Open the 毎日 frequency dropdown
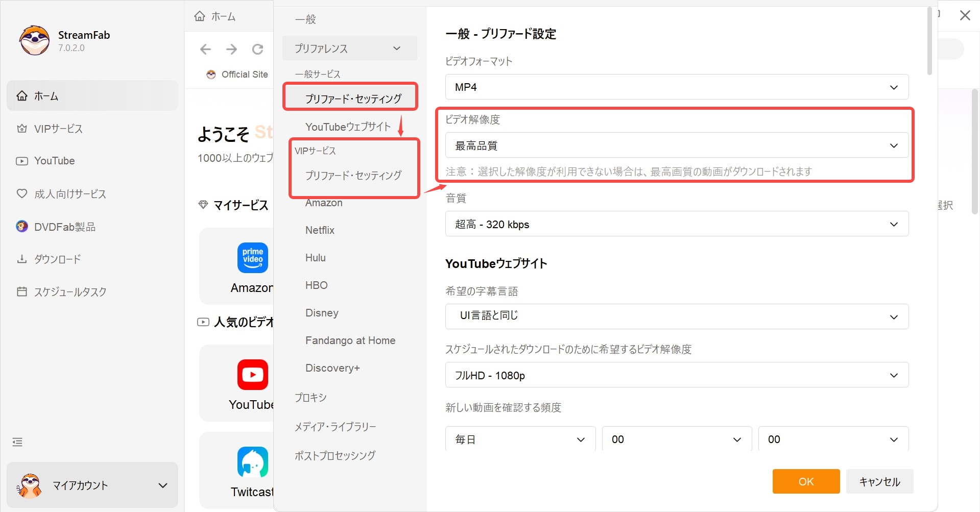This screenshot has width=980, height=512. (x=520, y=439)
